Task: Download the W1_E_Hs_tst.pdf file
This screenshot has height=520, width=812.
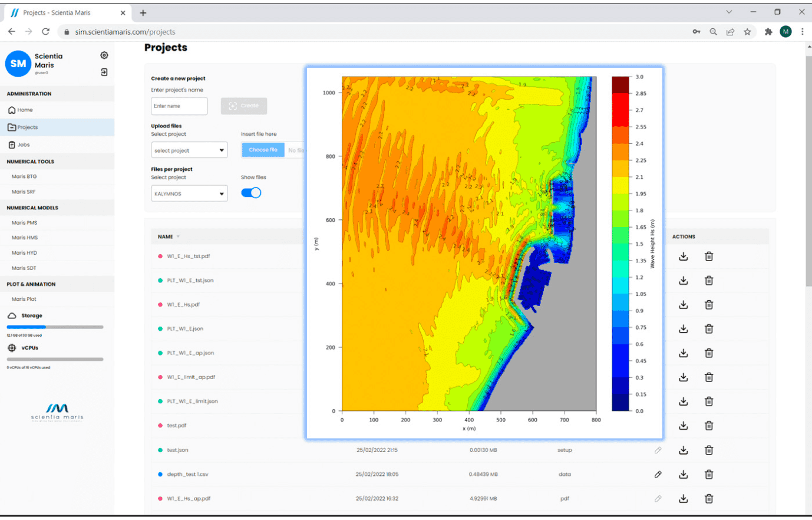Action: tap(683, 256)
